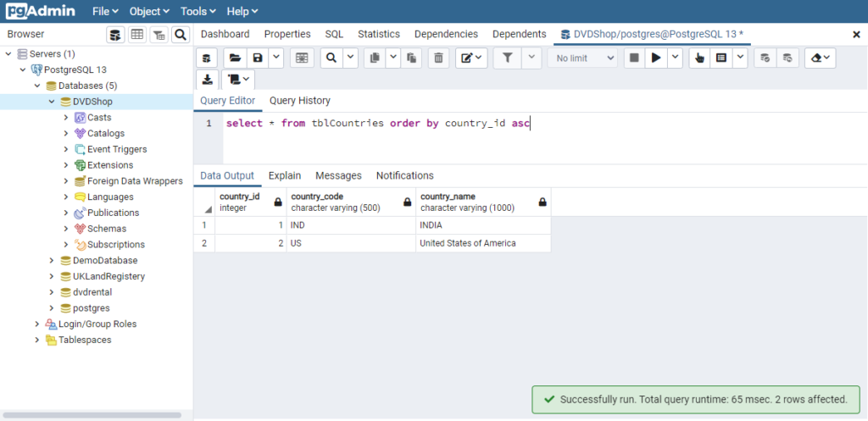
Task: Select all rows via grid corner triangle
Action: (209, 210)
